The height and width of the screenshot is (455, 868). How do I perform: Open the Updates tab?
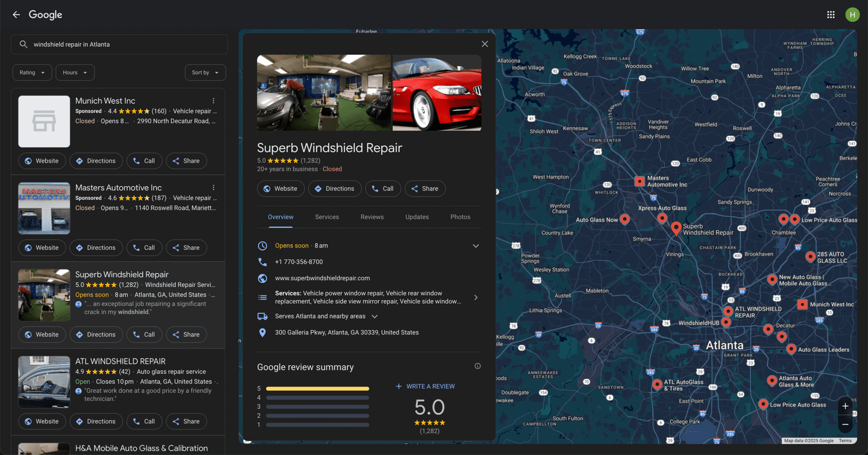(x=417, y=217)
